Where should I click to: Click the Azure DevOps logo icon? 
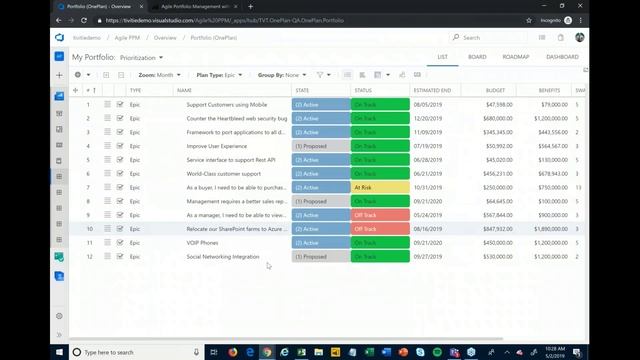60,38
